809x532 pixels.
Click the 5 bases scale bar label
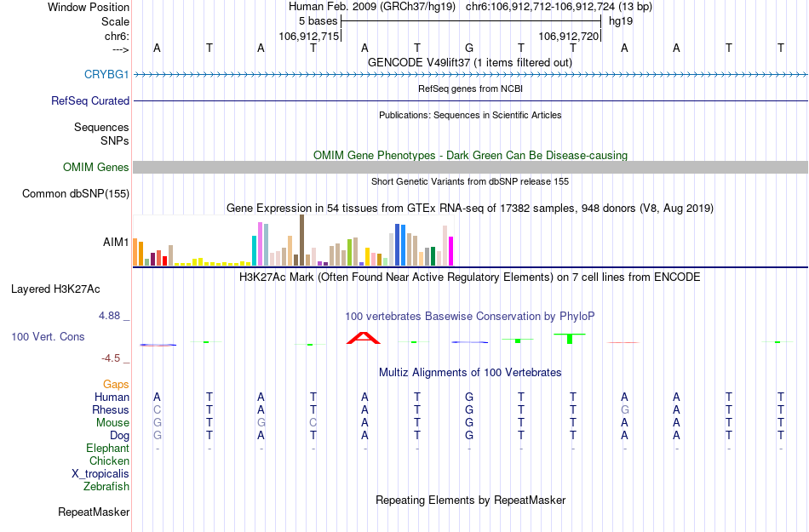(318, 21)
